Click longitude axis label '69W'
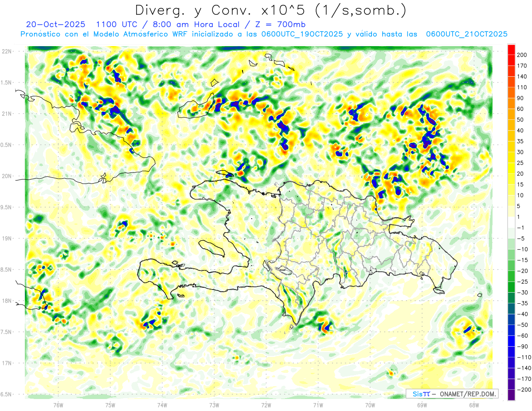The width and height of the screenshot is (532, 411). [x=422, y=405]
